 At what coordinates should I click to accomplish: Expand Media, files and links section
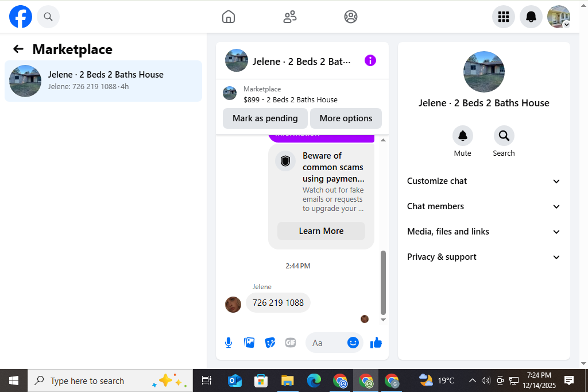(x=483, y=232)
